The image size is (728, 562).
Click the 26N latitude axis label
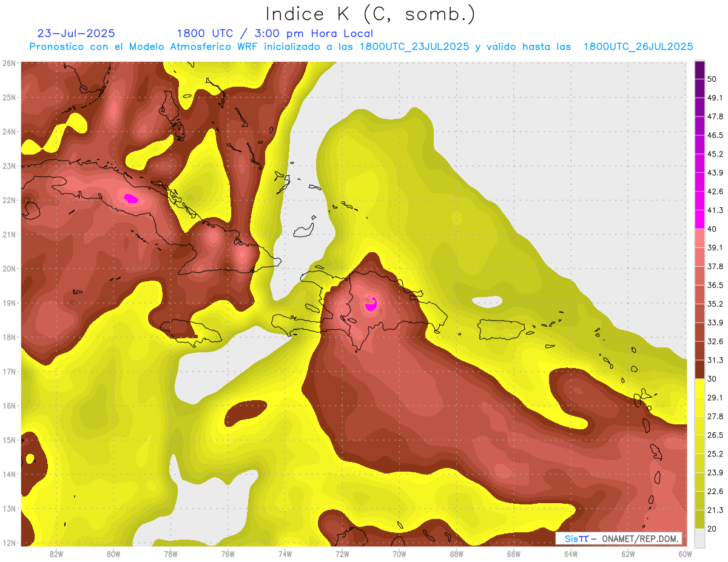click(x=9, y=63)
